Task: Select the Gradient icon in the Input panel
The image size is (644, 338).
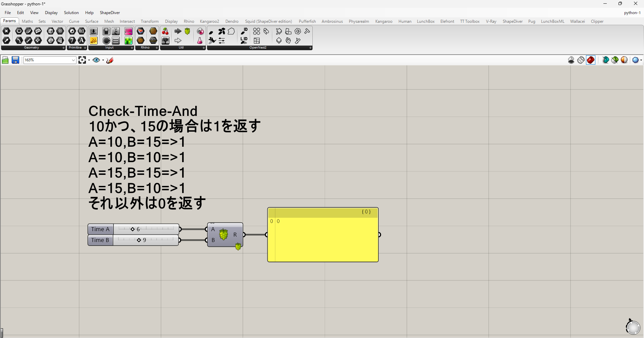Action: (128, 31)
